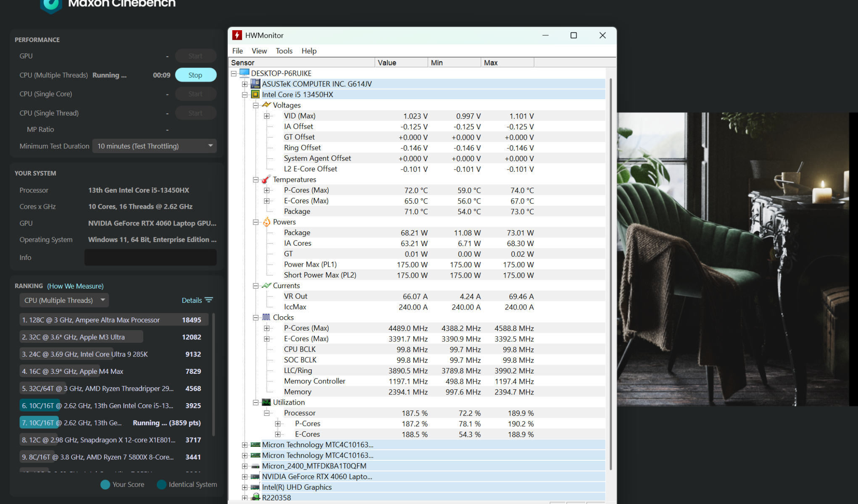Click the Utilization monitor icon
Screen dimensions: 858x504
tap(266, 402)
